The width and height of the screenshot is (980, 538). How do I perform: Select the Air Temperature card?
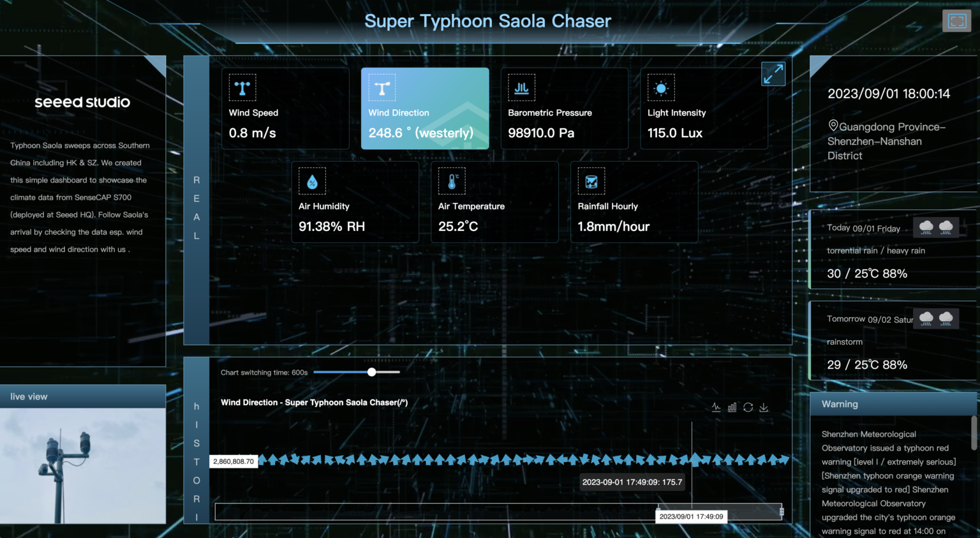pyautogui.click(x=494, y=202)
